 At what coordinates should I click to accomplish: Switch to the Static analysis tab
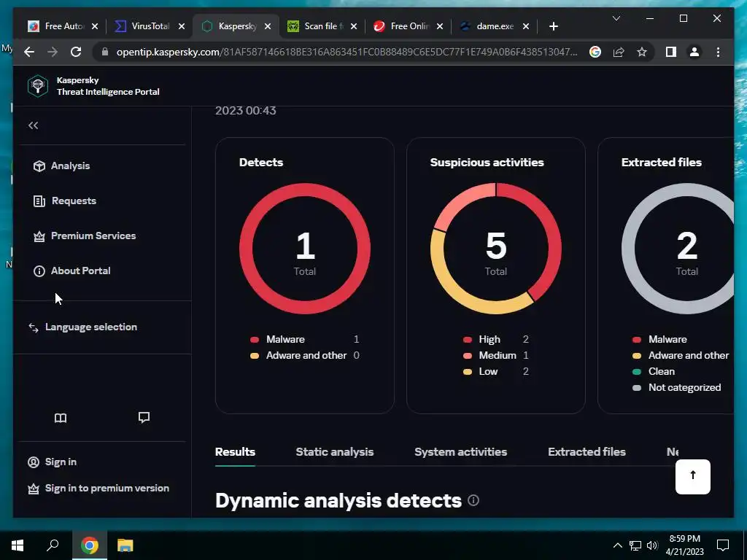click(x=334, y=452)
